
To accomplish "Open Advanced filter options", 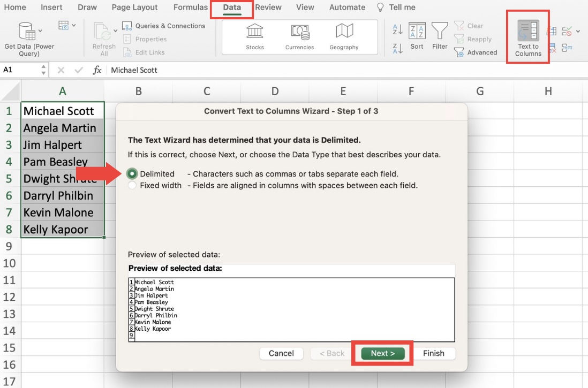I will 476,52.
